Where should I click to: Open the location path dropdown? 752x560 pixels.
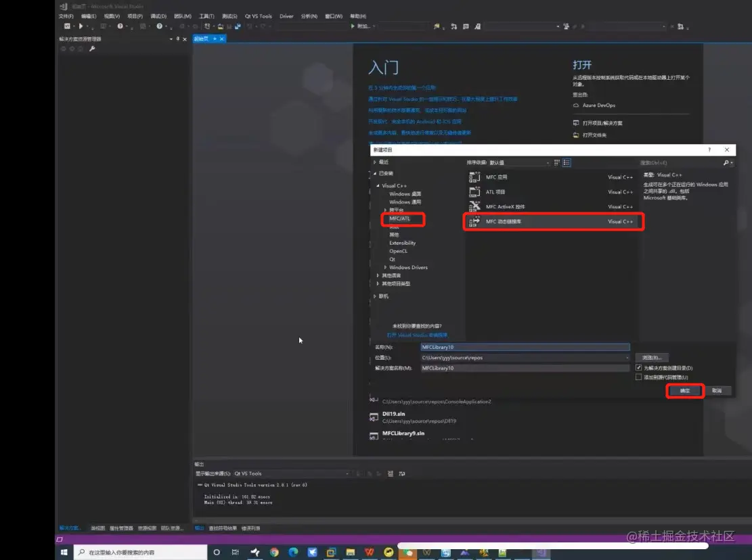point(627,358)
